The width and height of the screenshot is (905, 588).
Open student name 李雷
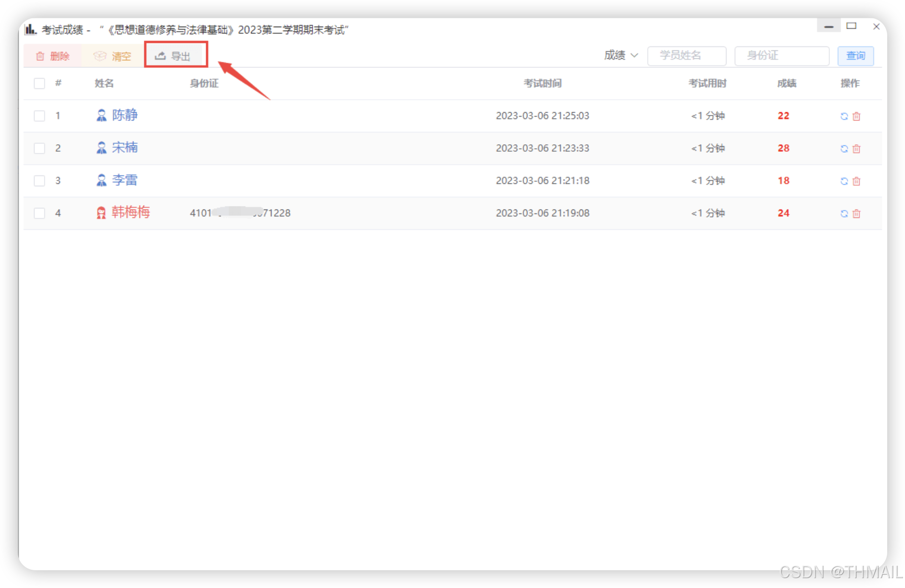click(125, 180)
